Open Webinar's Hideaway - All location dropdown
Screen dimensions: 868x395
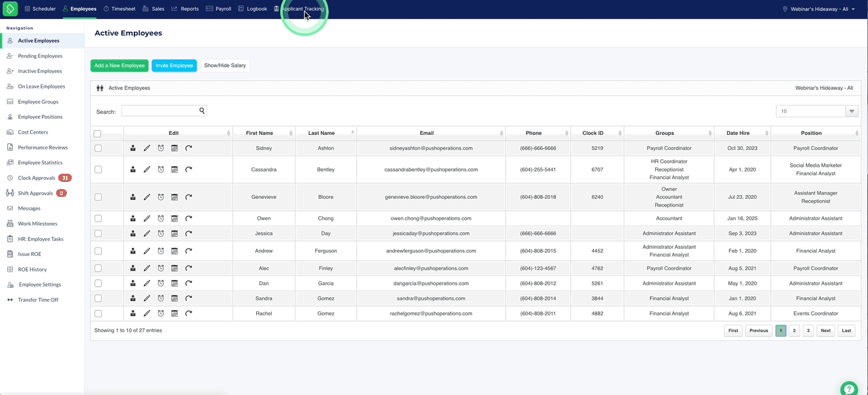coord(819,9)
